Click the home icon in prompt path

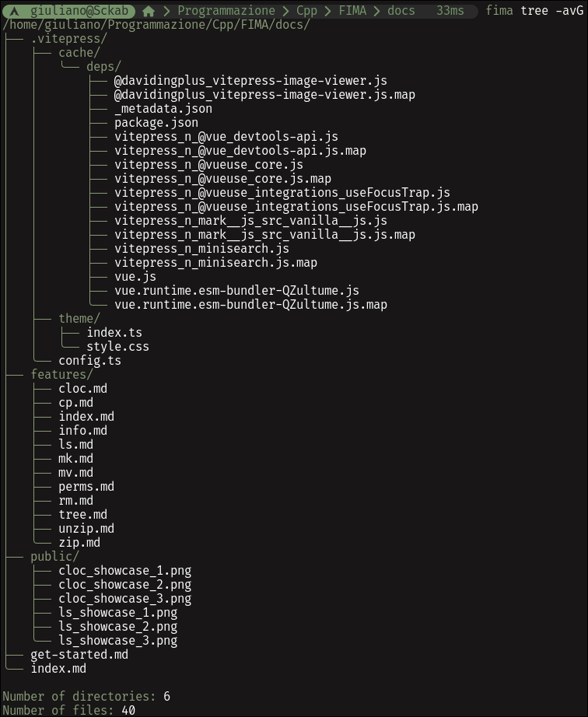coord(148,11)
